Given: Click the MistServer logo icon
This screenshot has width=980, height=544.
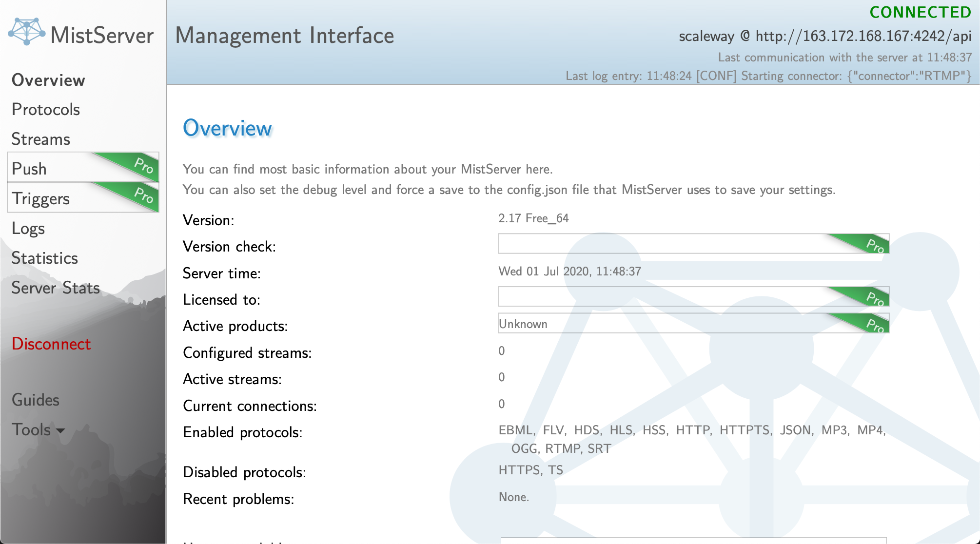Looking at the screenshot, I should click(27, 32).
